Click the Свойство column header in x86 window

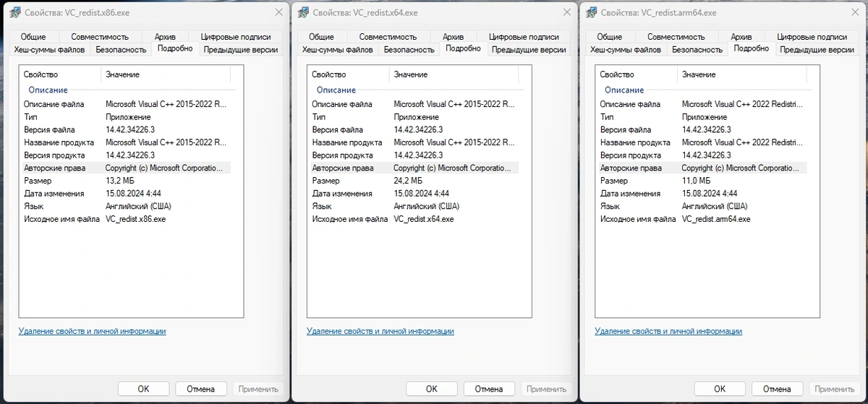click(61, 74)
